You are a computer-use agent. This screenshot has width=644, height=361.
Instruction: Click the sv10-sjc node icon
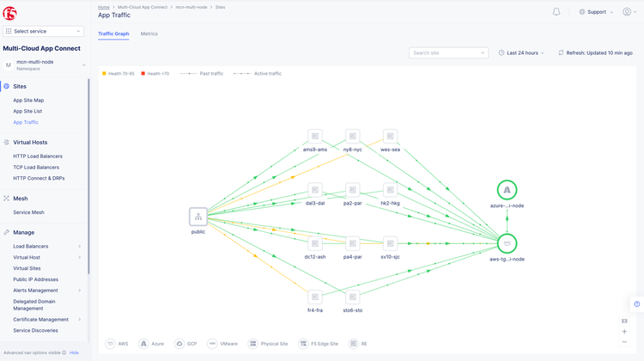(390, 243)
